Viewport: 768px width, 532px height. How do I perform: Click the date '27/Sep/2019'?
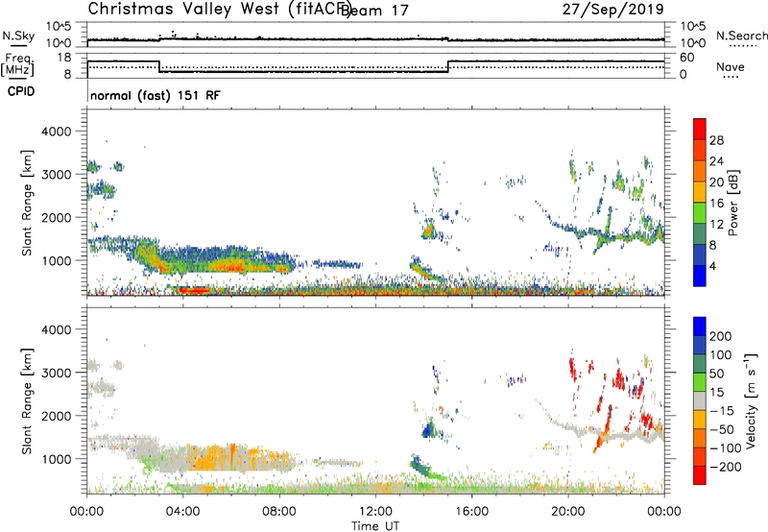point(612,9)
